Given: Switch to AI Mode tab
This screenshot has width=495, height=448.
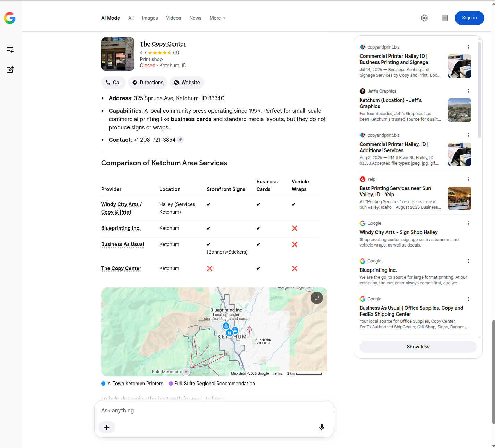Looking at the screenshot, I should 111,18.
